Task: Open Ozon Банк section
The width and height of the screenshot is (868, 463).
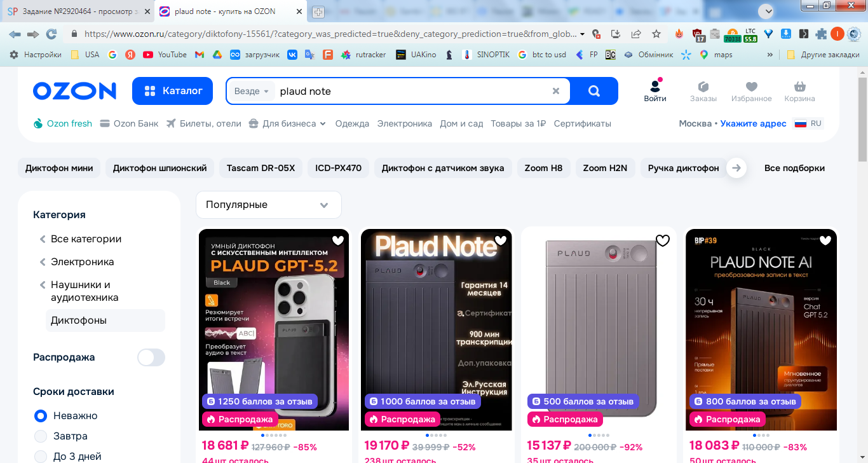Action: (130, 123)
